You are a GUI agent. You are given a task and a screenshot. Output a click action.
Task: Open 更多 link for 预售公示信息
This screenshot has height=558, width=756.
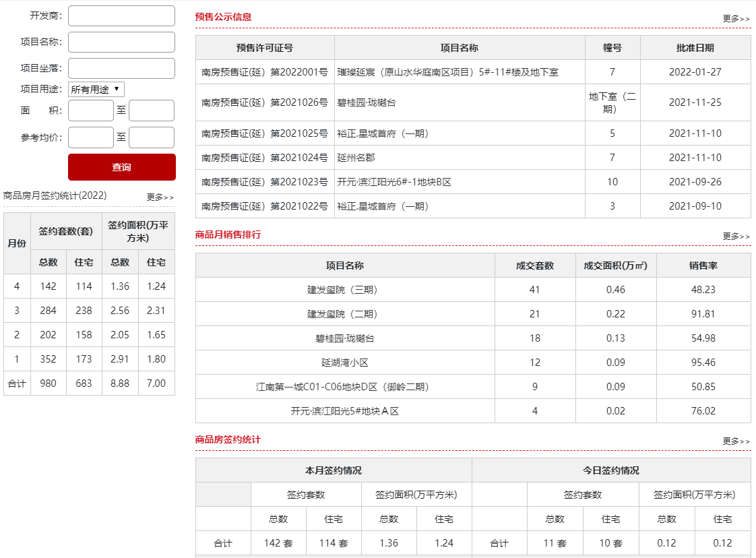click(x=736, y=19)
